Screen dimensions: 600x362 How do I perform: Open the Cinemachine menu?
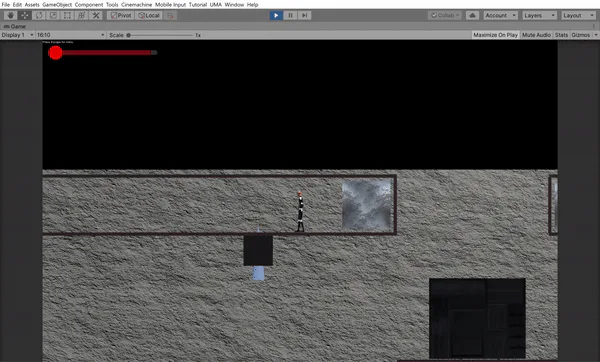[x=137, y=5]
